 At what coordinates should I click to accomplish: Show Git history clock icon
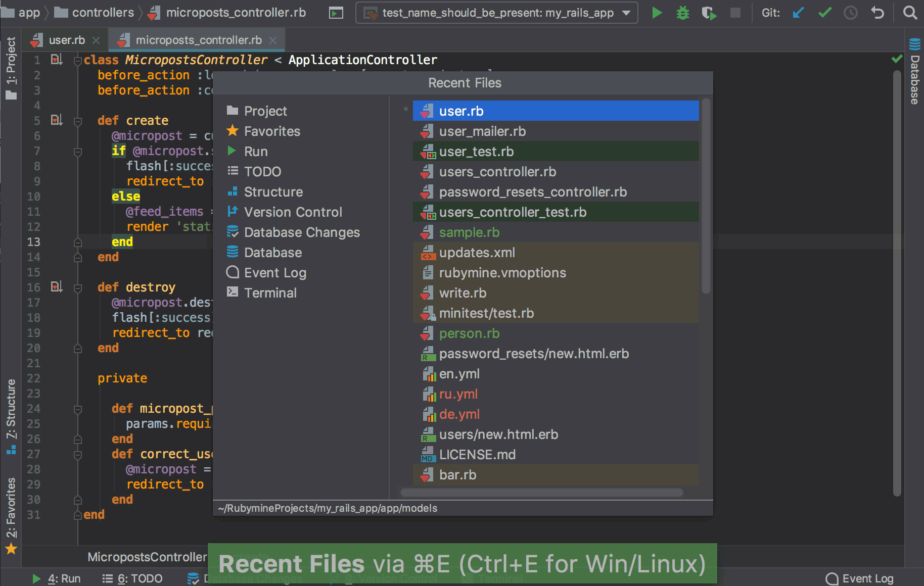pyautogui.click(x=851, y=13)
